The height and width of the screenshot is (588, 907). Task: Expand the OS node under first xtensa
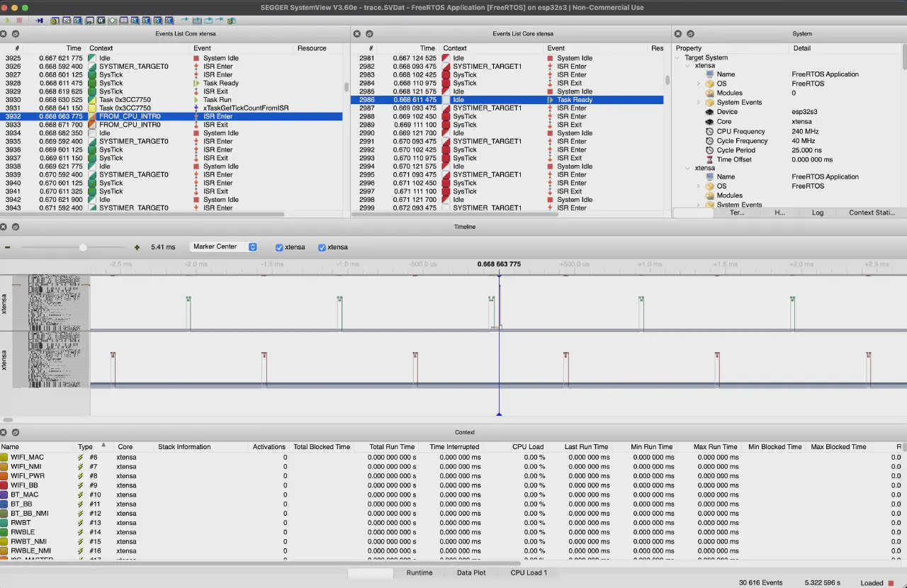tap(699, 84)
